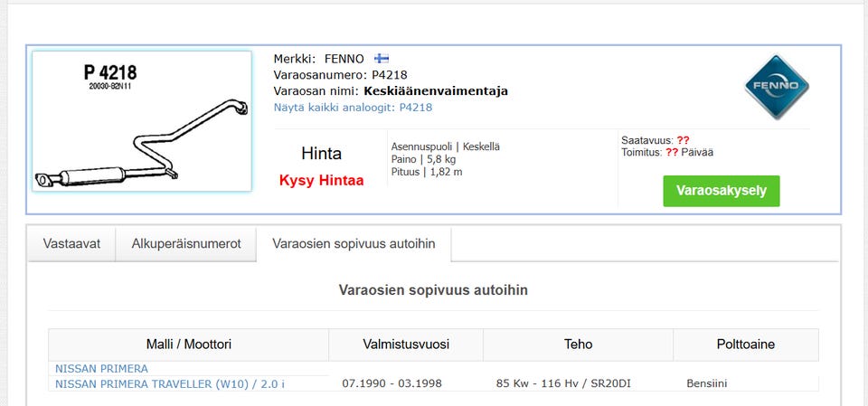Click the Keskiäänenvaimentaja part name
Image resolution: width=868 pixels, height=406 pixels.
click(436, 90)
